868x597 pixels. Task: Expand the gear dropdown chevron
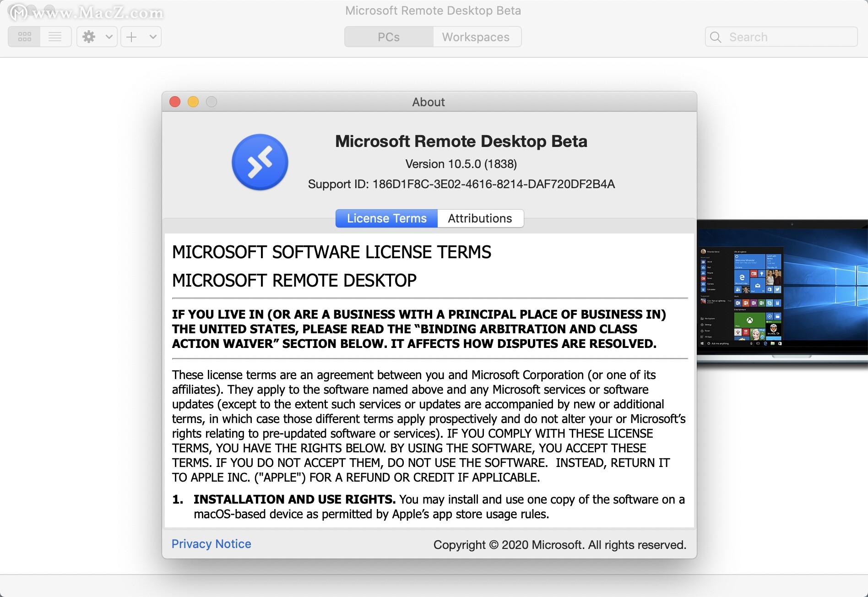109,37
